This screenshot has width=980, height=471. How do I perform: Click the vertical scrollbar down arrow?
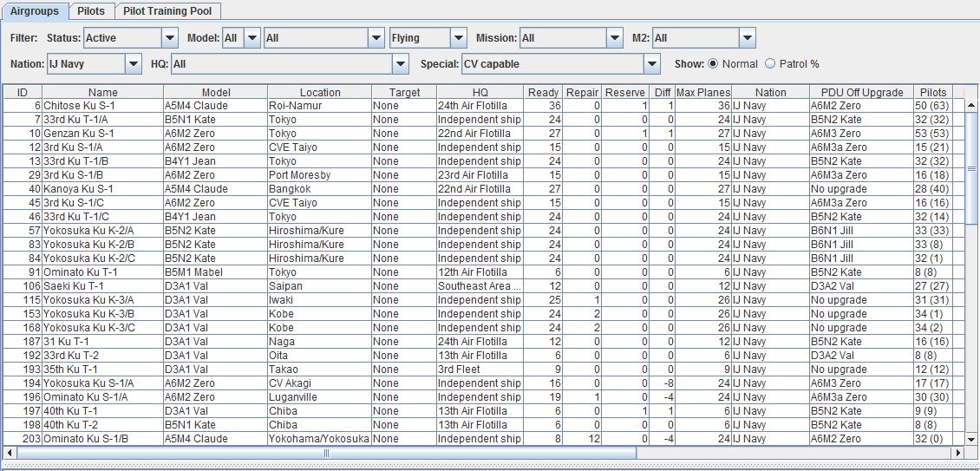(972, 439)
